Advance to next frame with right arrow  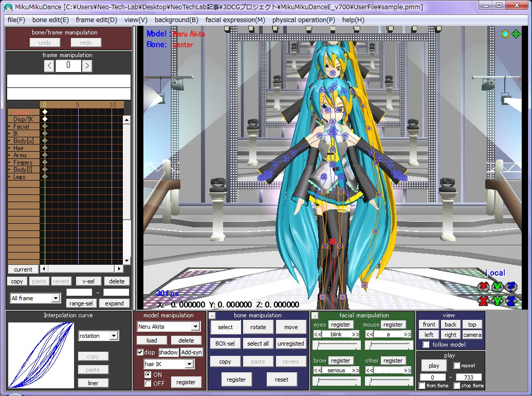coord(87,65)
